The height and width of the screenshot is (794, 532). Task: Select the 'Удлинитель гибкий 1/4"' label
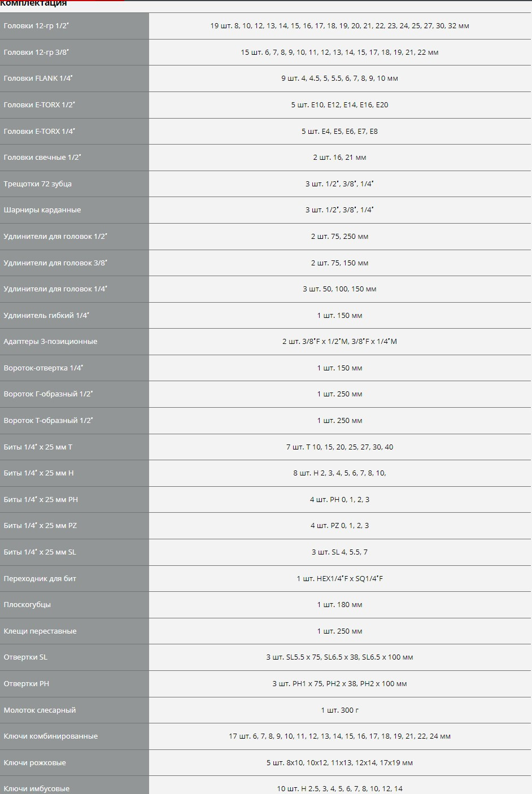point(46,316)
